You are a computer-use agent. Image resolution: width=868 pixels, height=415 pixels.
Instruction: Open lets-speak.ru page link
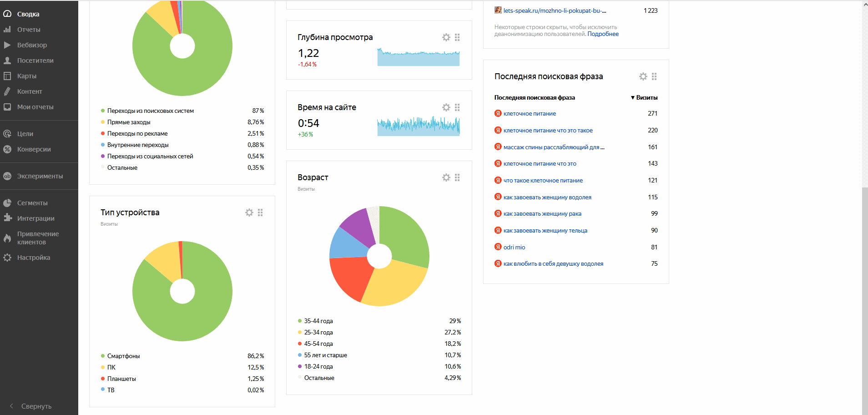pos(555,10)
